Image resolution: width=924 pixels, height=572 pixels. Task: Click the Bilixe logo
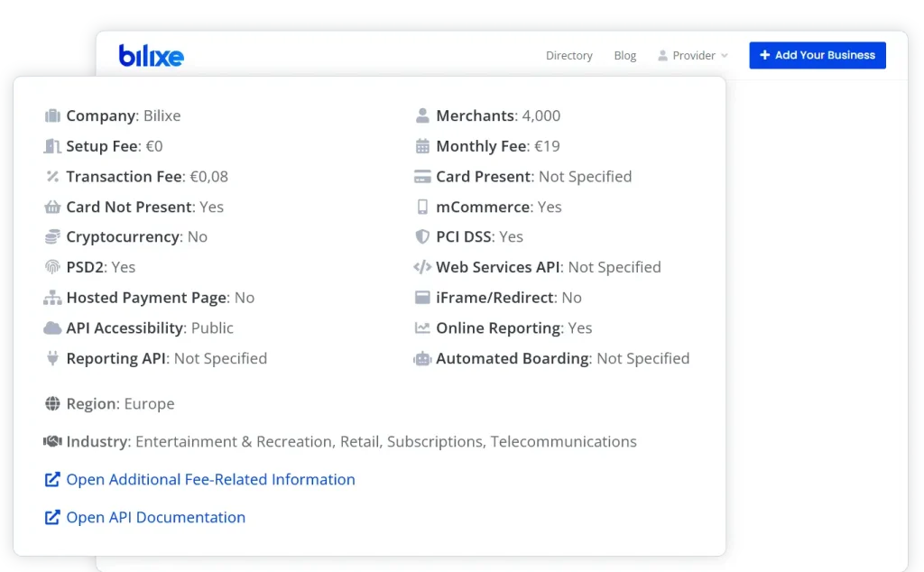coord(152,55)
